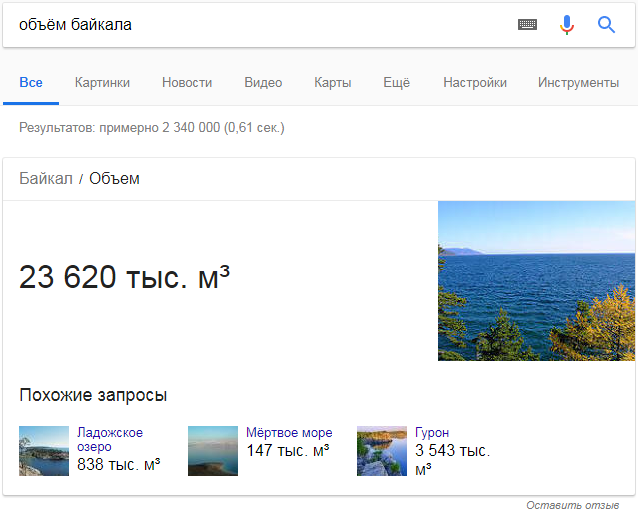Screen dimensions: 638x514
Task: Expand the Ещё menu
Action: (397, 83)
